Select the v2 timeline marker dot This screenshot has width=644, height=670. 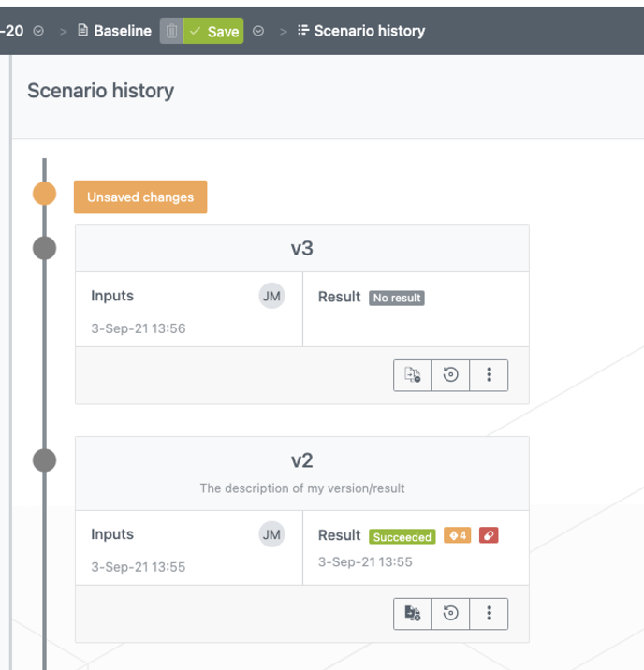[44, 460]
